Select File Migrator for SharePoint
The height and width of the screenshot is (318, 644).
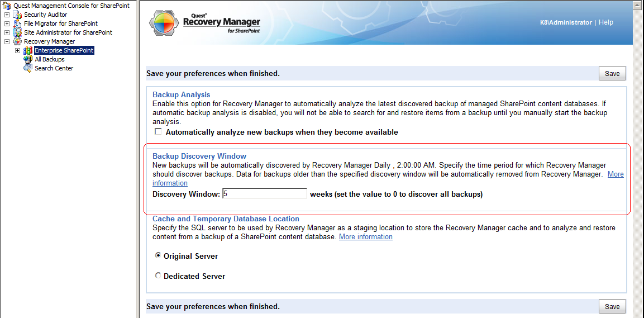point(61,23)
